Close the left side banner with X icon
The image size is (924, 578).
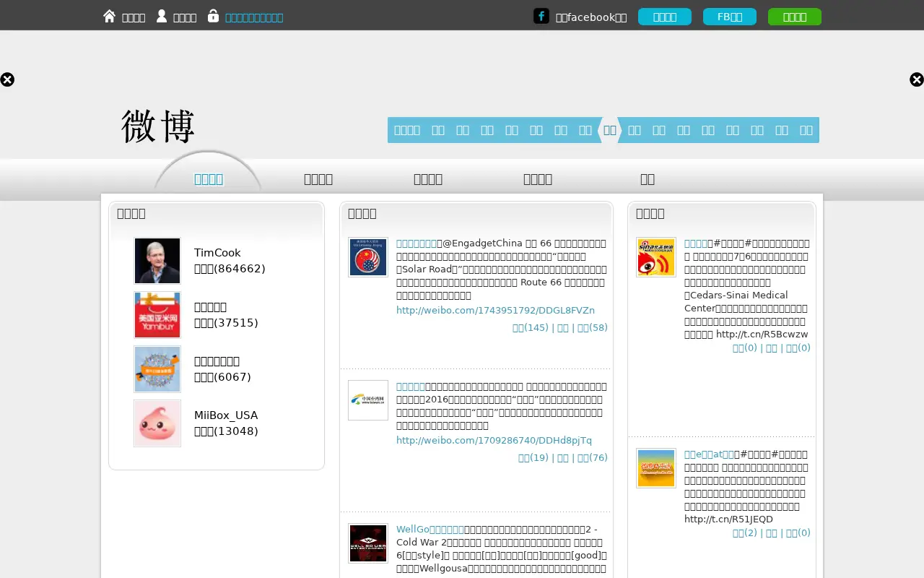tap(7, 79)
